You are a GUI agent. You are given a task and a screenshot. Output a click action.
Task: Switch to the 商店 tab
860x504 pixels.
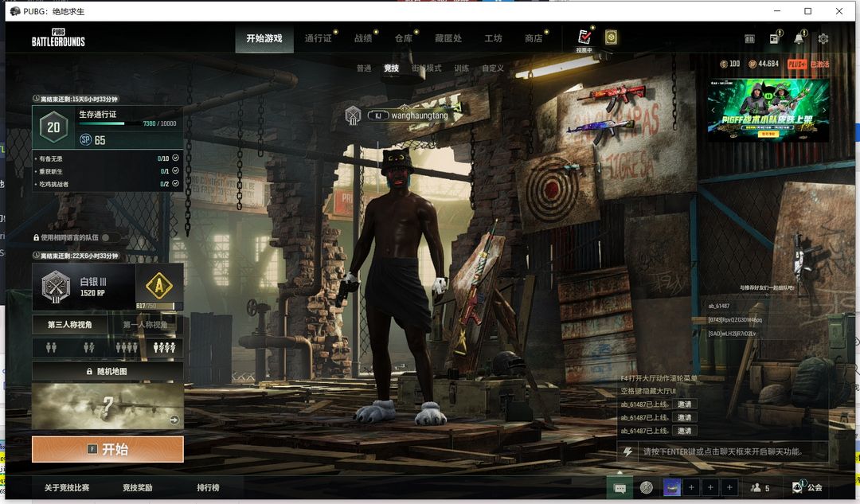pyautogui.click(x=534, y=38)
